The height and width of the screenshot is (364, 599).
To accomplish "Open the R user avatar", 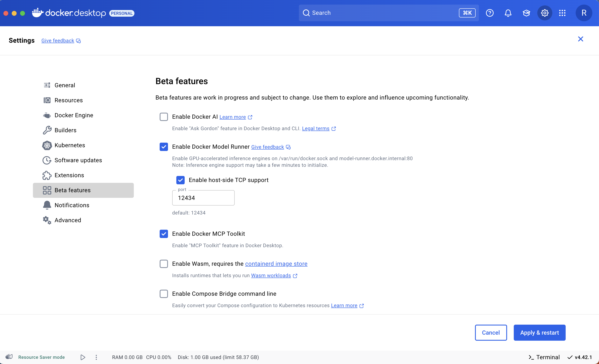I will coord(584,13).
